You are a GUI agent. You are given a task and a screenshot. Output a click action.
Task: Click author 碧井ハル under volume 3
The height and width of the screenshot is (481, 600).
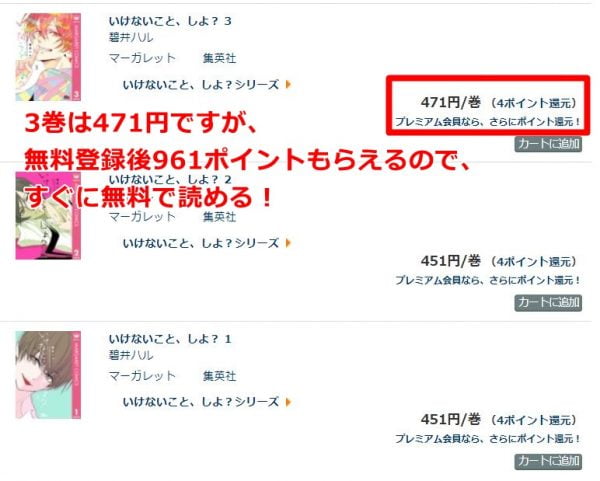coord(131,38)
